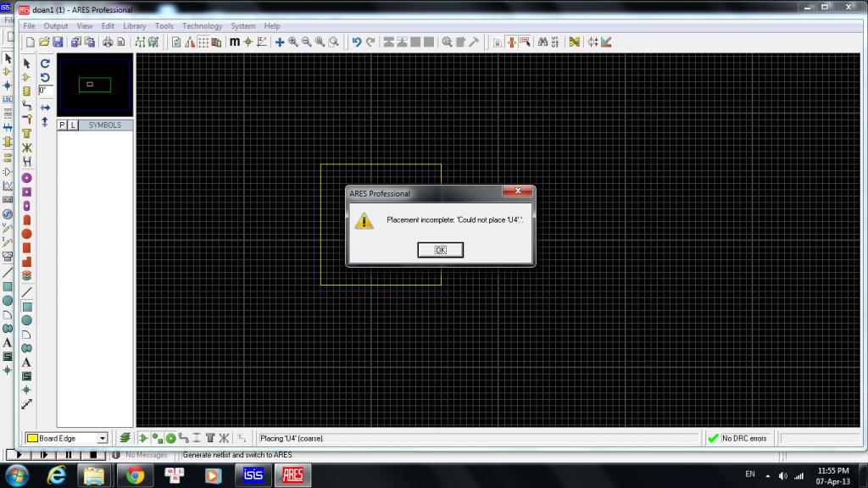Click the vertical mirror arrows icon
Image resolution: width=868 pixels, height=488 pixels.
pyautogui.click(x=46, y=122)
